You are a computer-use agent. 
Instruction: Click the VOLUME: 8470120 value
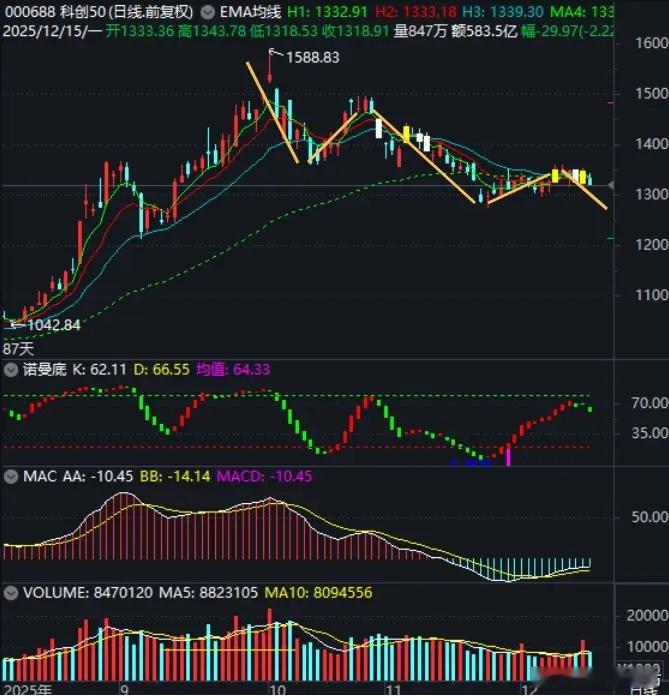pos(87,593)
